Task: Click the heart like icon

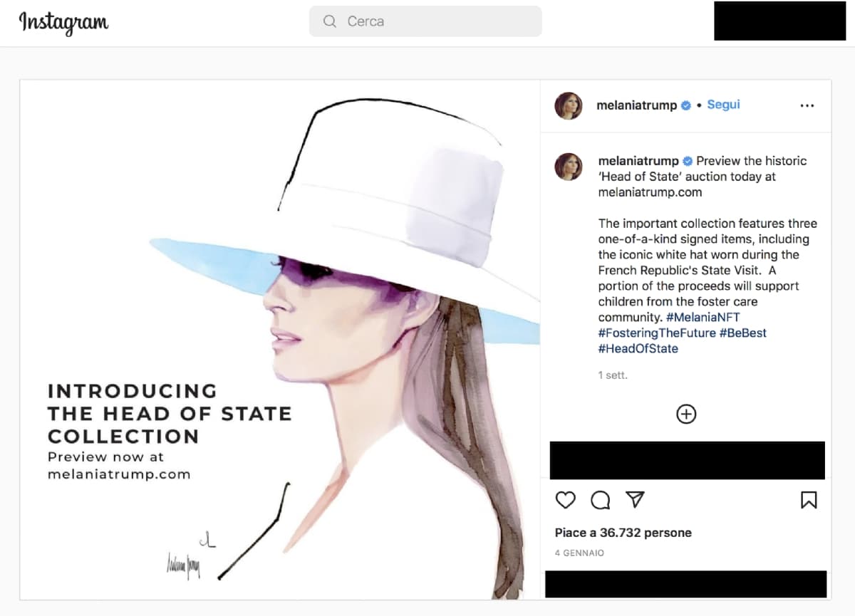Action: (565, 500)
